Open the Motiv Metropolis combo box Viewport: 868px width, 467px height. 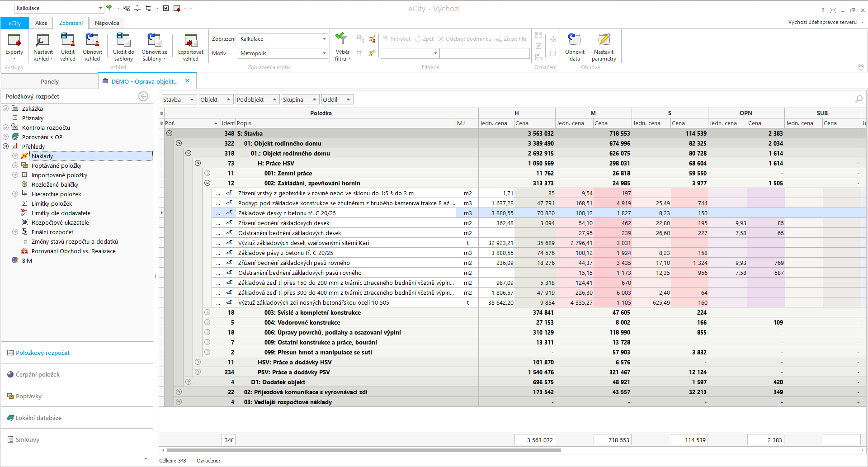[x=283, y=53]
